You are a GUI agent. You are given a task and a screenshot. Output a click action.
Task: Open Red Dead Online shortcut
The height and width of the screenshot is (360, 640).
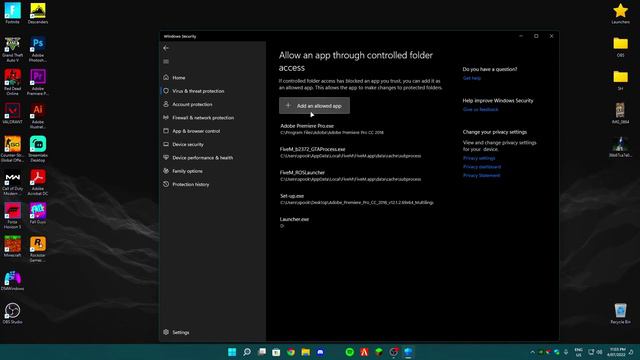[12, 82]
